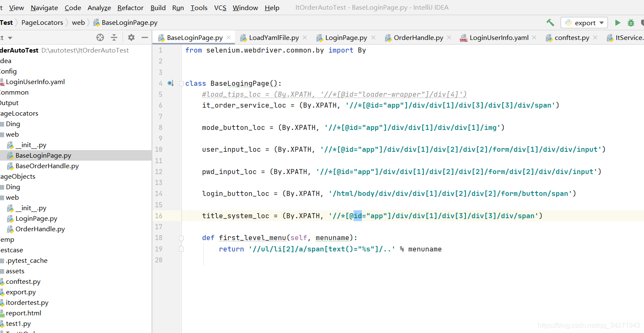This screenshot has width=644, height=333.
Task: Select BaseOrderHandle.py in the project tree
Action: tap(47, 166)
